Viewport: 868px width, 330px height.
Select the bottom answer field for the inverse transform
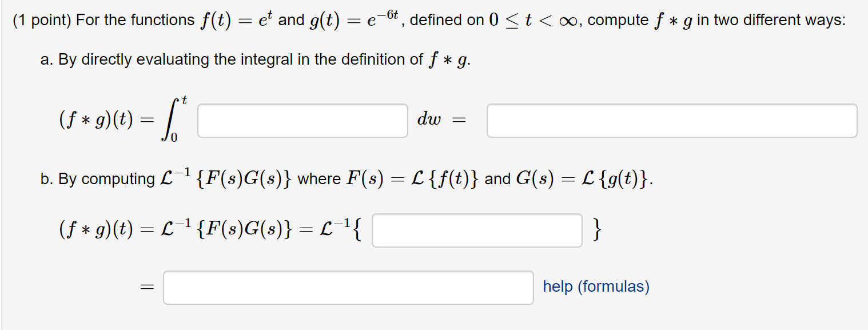(x=348, y=287)
